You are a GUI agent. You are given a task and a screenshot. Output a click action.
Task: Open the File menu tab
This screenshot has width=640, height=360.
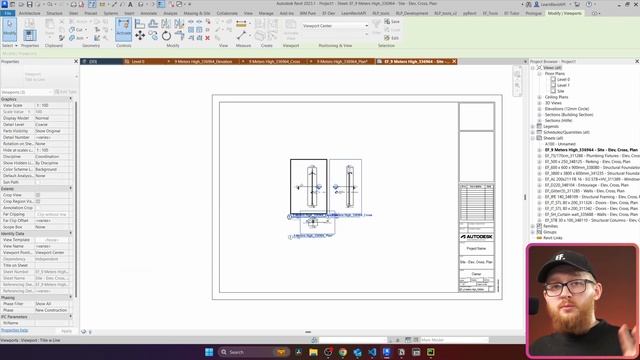pos(8,13)
